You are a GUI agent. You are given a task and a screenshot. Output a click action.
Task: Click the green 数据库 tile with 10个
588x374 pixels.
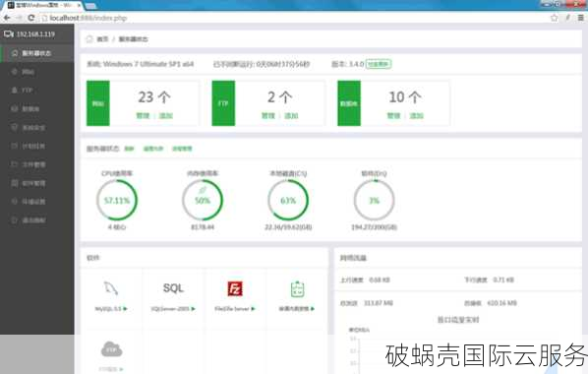[349, 103]
